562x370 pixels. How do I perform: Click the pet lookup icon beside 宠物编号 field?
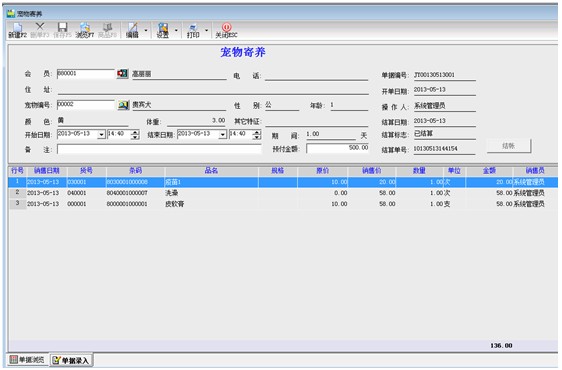[123, 105]
